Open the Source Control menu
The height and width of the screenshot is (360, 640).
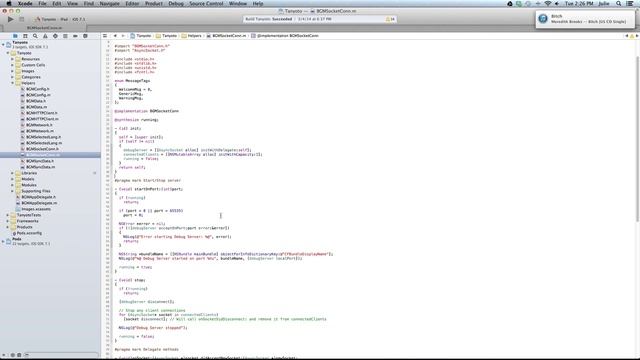tap(206, 3)
